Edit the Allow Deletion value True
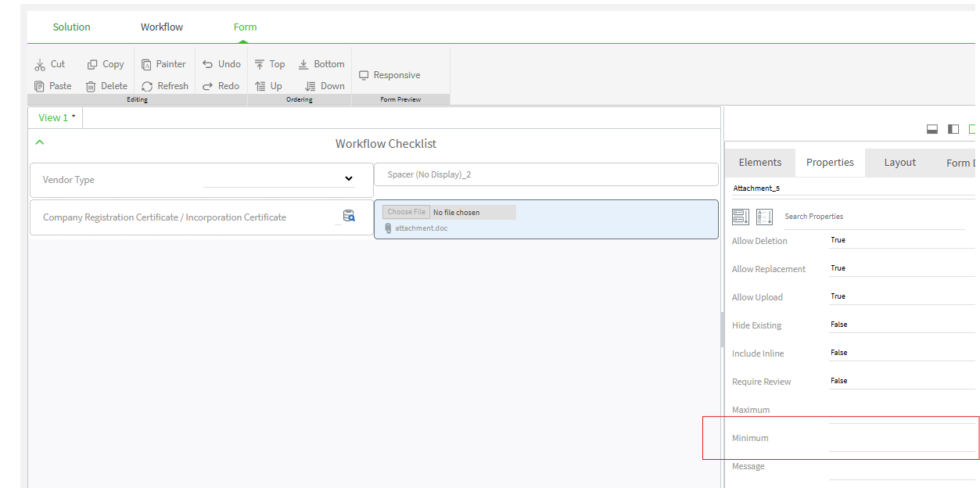Screen dimensions: 980x488 pyautogui.click(x=902, y=240)
